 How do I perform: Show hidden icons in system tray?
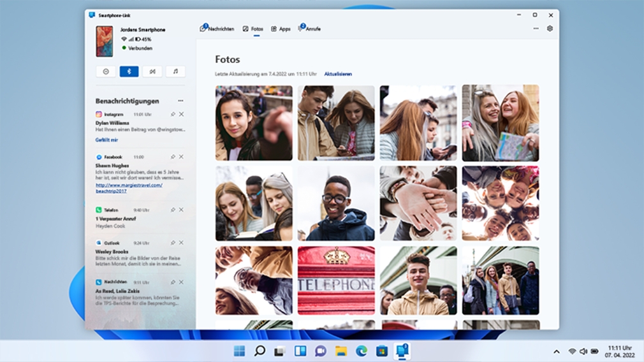point(557,351)
